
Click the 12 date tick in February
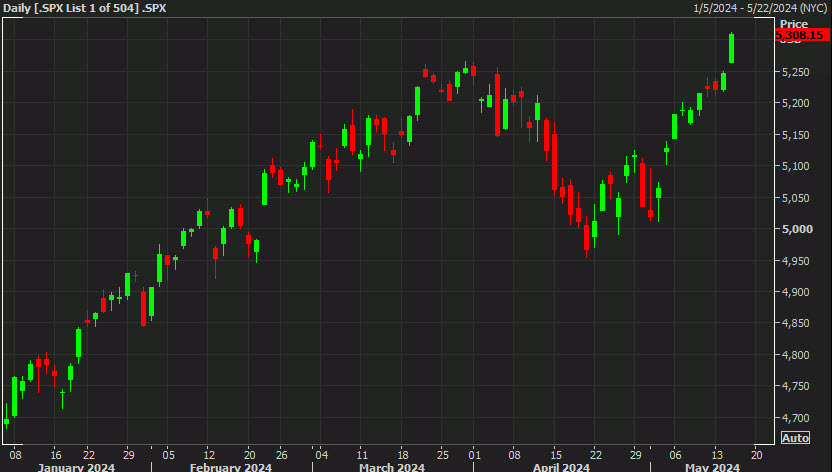(209, 455)
